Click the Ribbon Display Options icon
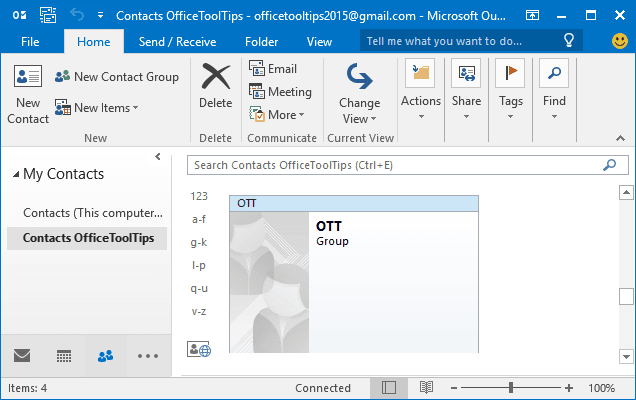This screenshot has width=636, height=400. click(x=532, y=16)
